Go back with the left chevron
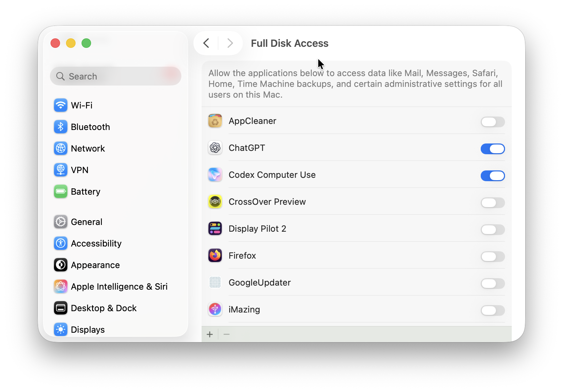The width and height of the screenshot is (563, 392). [206, 43]
